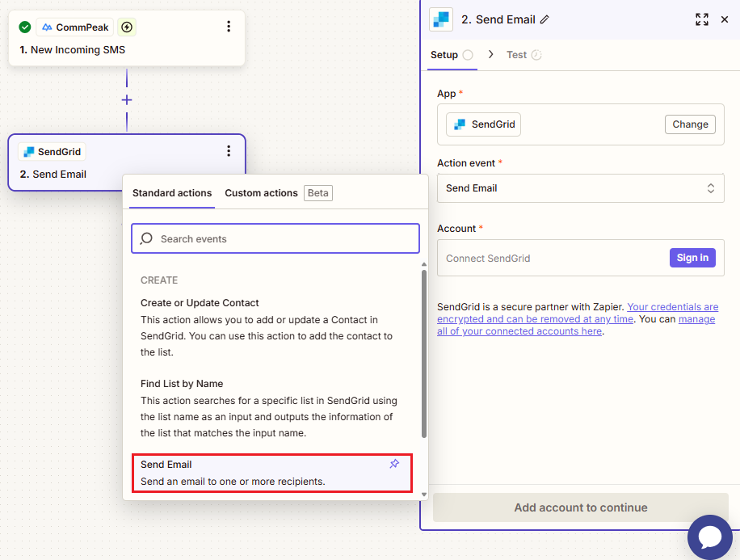Screen dimensions: 740x560
Task: Add a step with the plus icon
Action: (127, 100)
